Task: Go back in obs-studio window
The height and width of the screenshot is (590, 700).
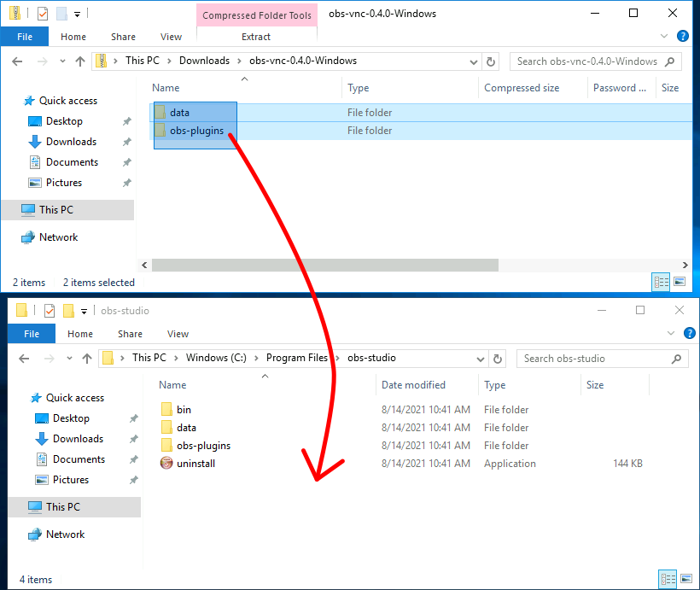Action: (24, 359)
